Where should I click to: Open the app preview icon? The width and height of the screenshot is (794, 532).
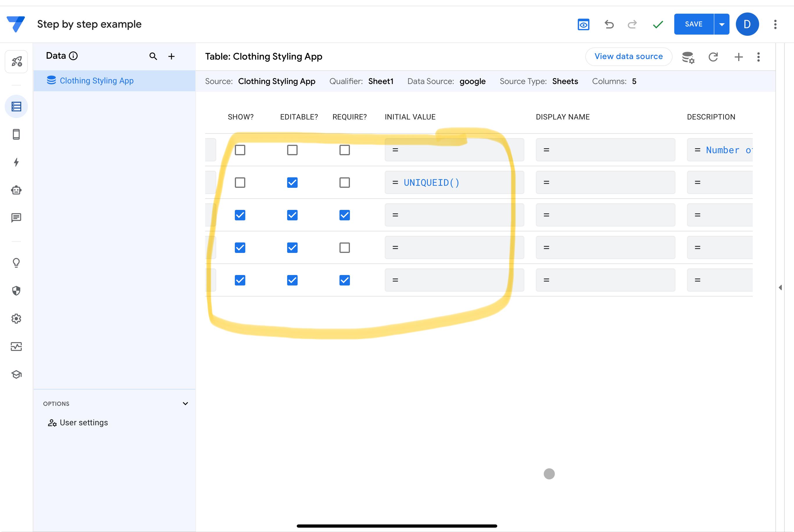click(583, 24)
